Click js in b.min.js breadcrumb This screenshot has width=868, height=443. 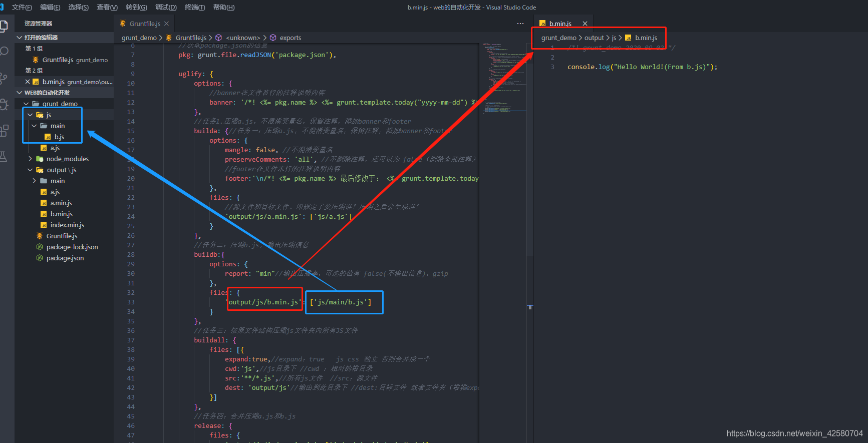point(614,38)
